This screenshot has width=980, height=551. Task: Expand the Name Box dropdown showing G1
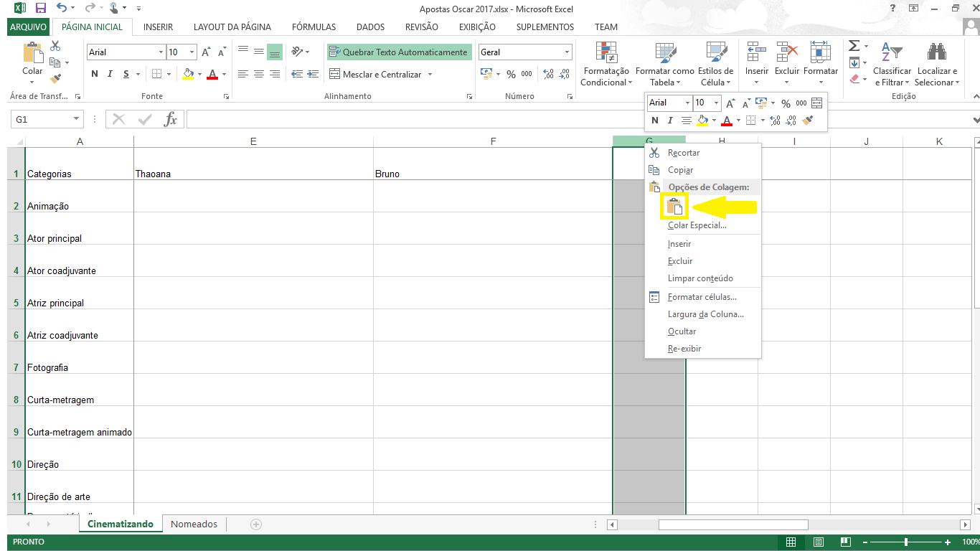pos(76,119)
